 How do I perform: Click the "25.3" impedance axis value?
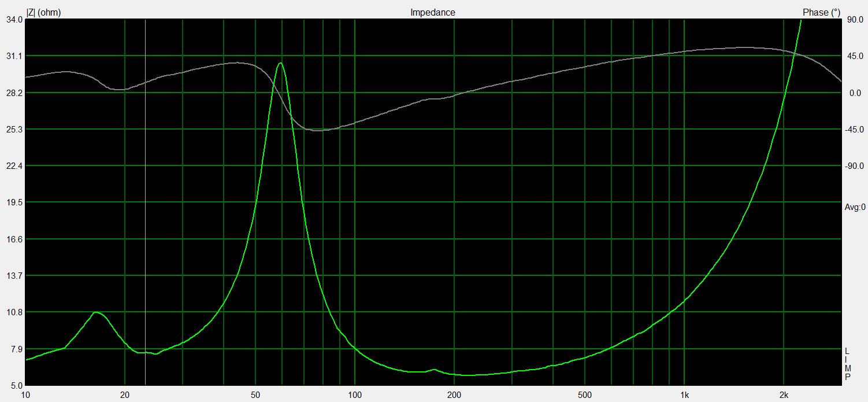[14, 129]
